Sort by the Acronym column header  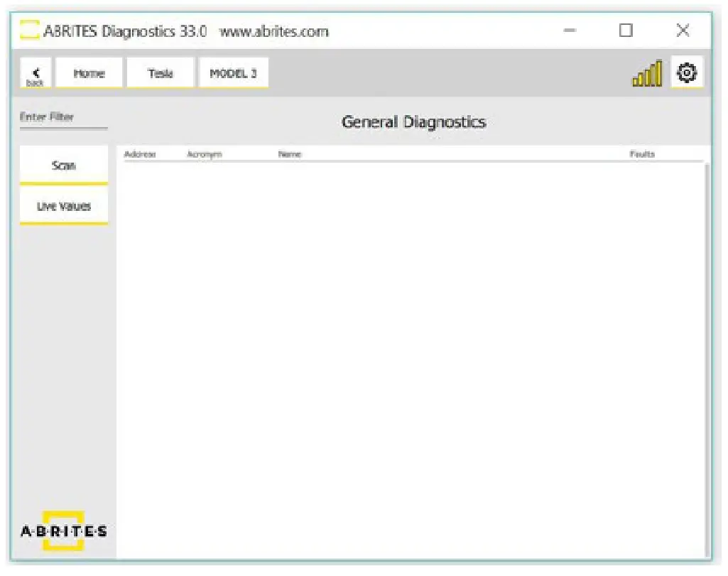tap(205, 154)
